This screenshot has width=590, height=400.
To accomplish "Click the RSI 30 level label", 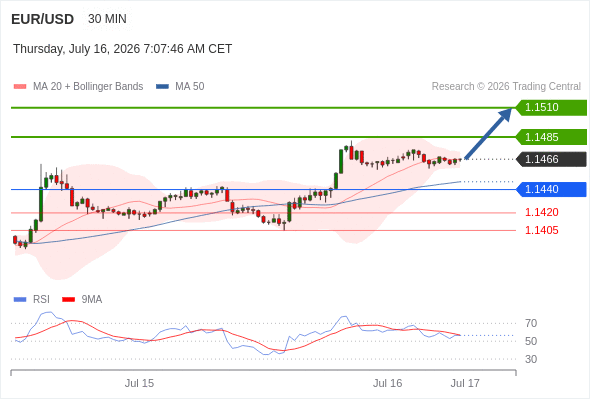I will pos(531,359).
